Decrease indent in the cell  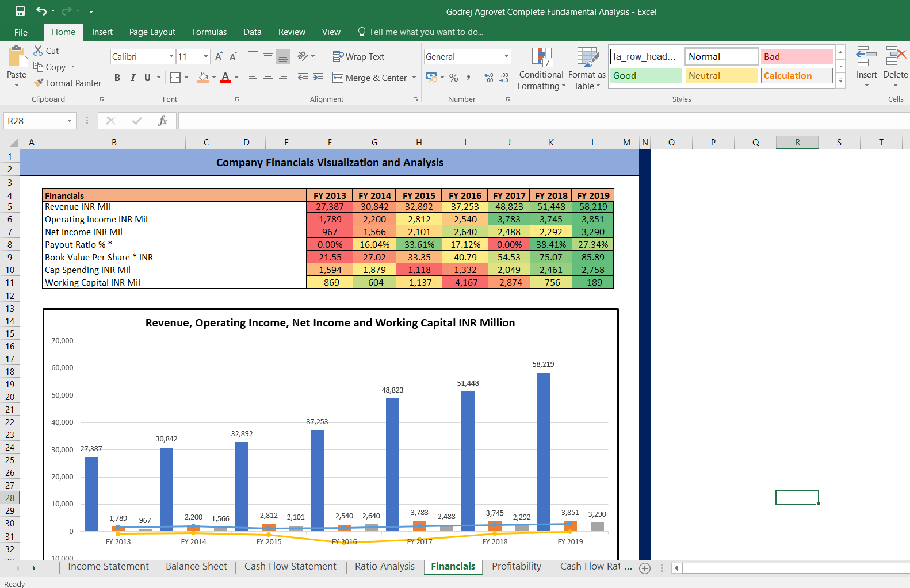(x=303, y=78)
